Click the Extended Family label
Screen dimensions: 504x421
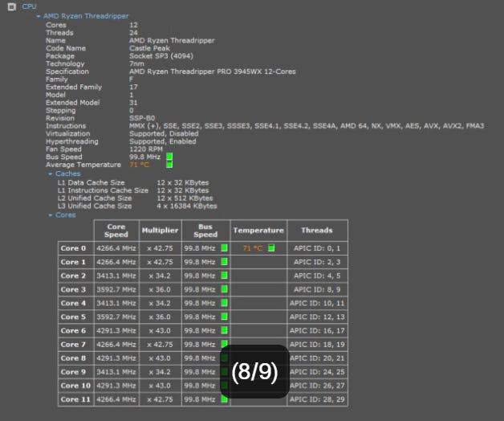[x=74, y=88]
